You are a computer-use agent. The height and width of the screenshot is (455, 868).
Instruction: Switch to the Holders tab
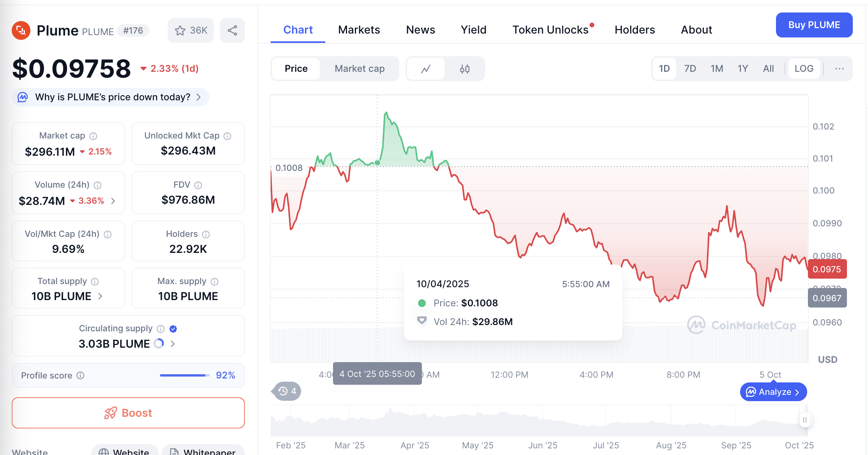pyautogui.click(x=634, y=30)
